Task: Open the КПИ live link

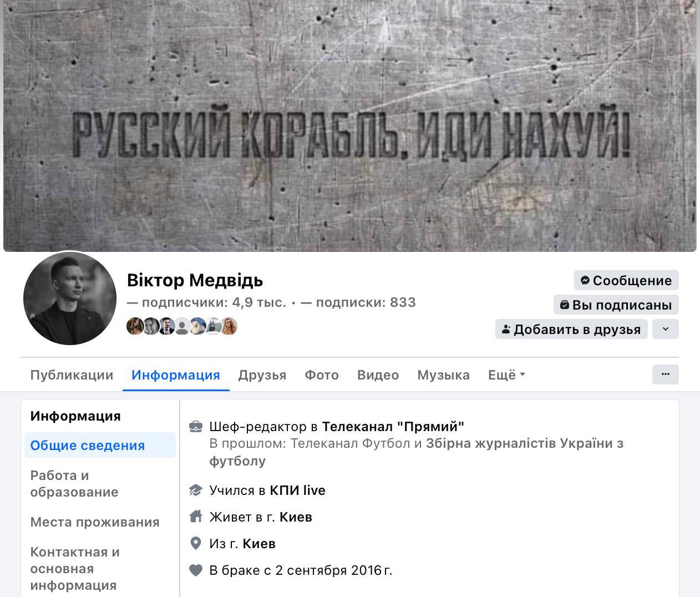Action: 297,490
